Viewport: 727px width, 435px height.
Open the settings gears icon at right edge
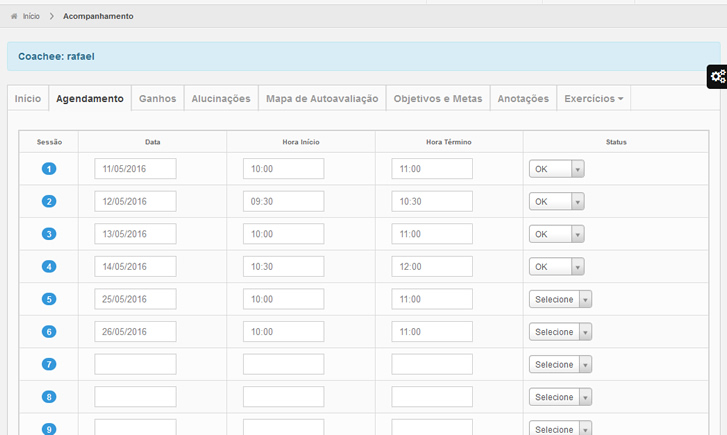click(717, 77)
